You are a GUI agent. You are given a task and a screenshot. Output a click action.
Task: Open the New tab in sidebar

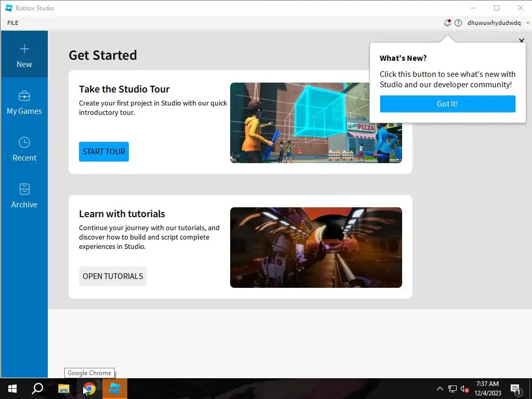click(x=24, y=54)
